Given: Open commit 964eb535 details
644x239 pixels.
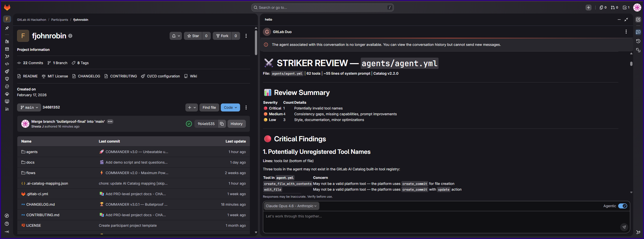Looking at the screenshot, I should point(206,124).
